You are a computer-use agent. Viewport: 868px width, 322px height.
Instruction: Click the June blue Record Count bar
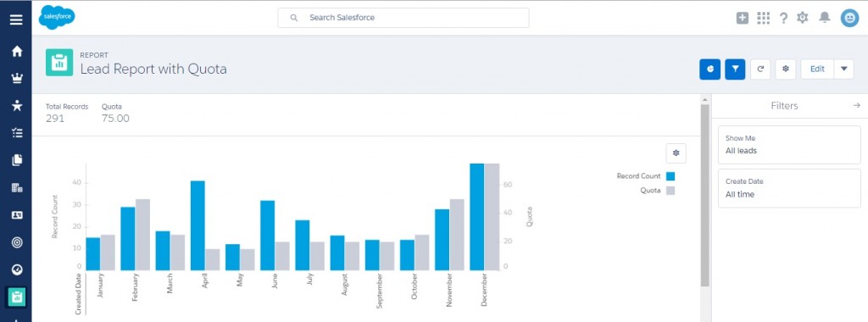[x=267, y=236]
